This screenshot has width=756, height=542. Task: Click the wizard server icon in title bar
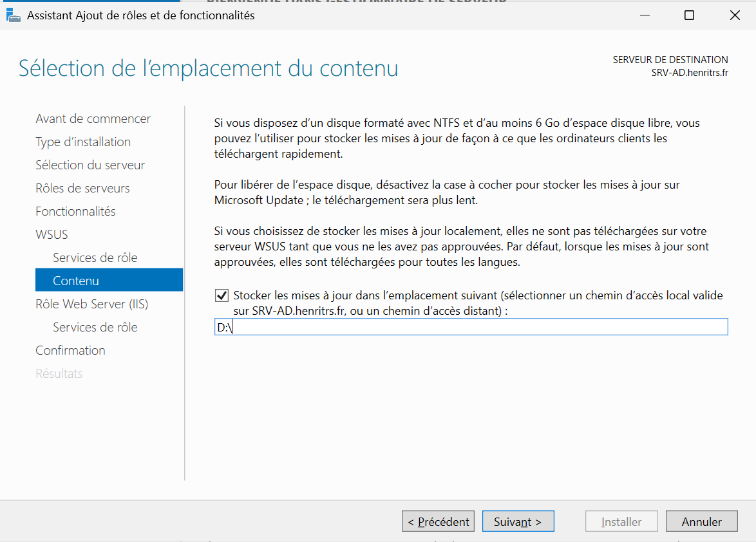click(x=13, y=15)
